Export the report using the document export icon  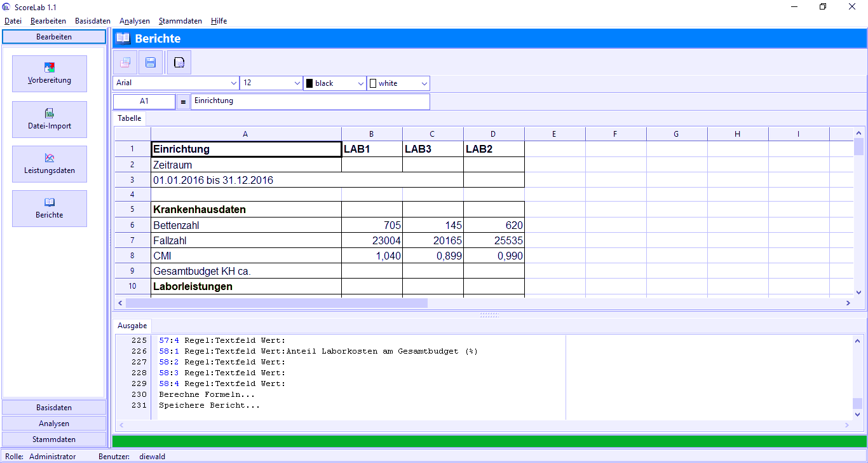pos(179,62)
